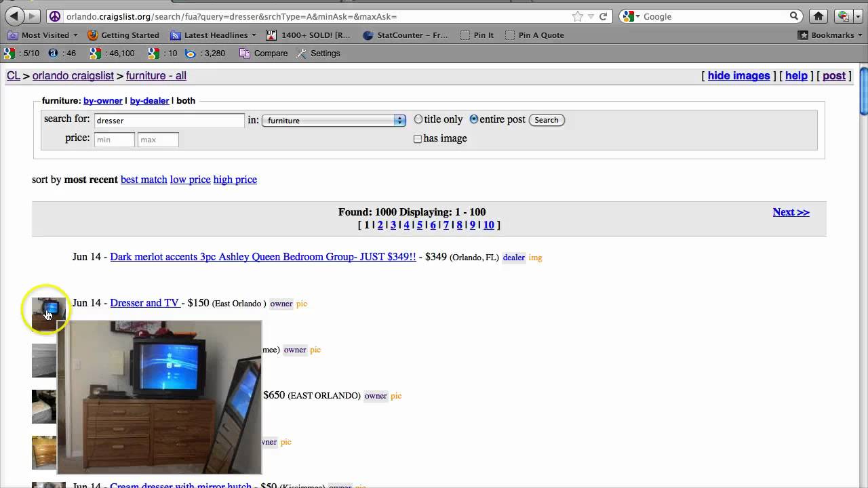Image resolution: width=868 pixels, height=488 pixels.
Task: Go to results page 10
Action: tap(488, 225)
